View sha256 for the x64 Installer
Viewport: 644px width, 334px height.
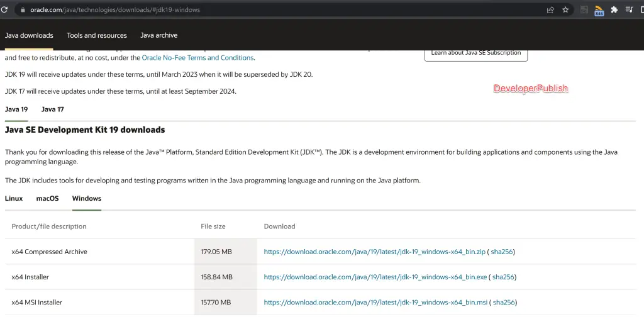[x=503, y=277]
